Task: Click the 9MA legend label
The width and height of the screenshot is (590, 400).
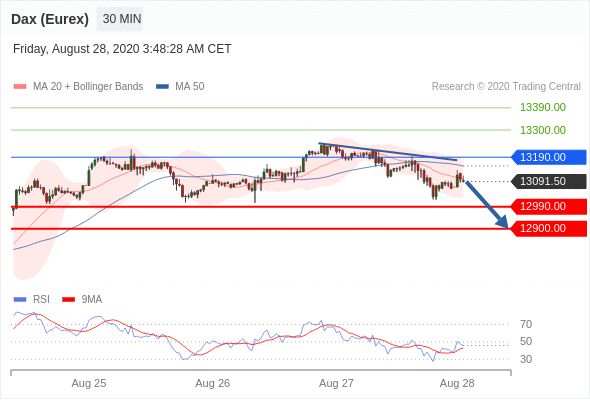Action: coord(92,300)
